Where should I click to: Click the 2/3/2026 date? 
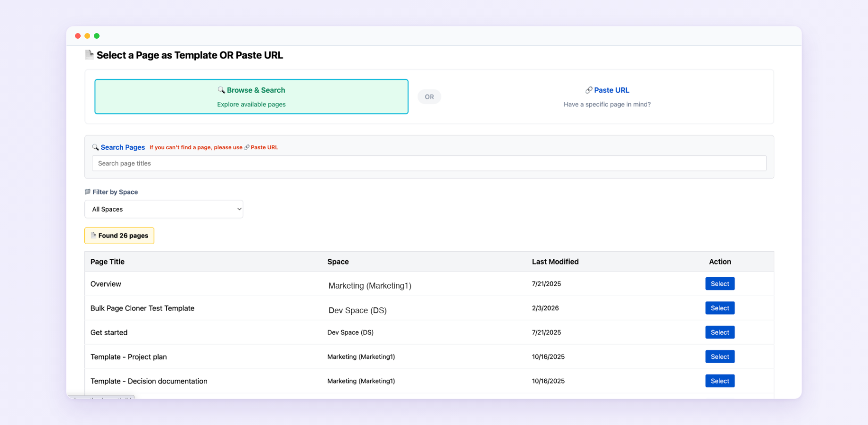tap(545, 308)
